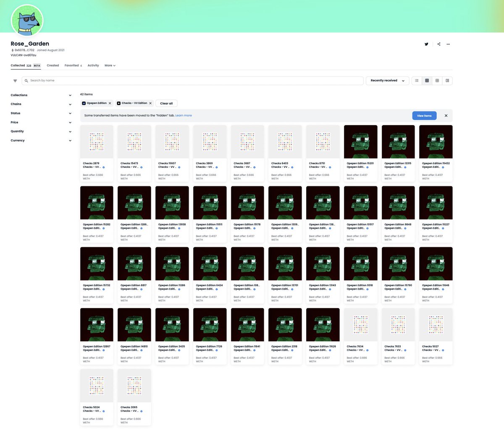Copy the 0x6078...C702 wallet address
This screenshot has height=439, width=504.
(x=24, y=50)
